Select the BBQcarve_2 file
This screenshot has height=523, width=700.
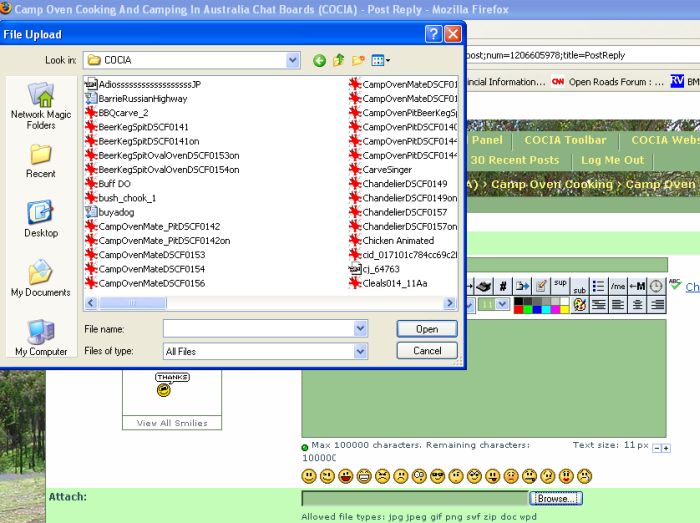pos(123,113)
